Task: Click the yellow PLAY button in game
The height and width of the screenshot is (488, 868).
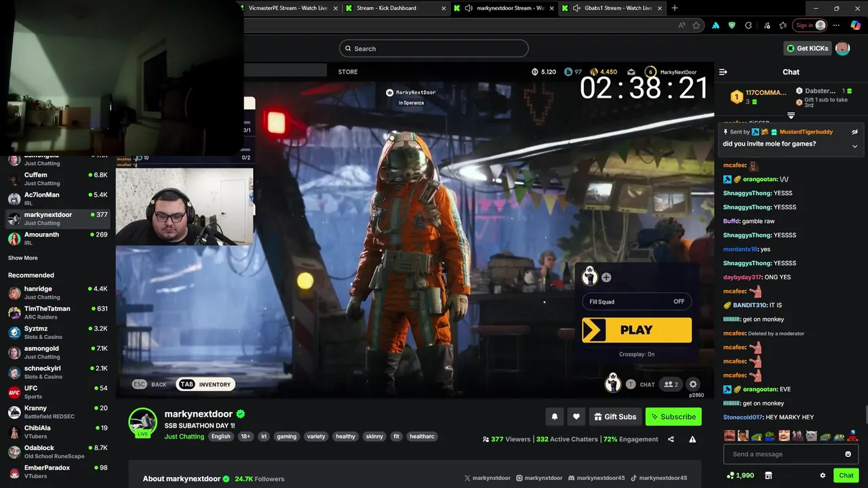Action: pos(637,330)
